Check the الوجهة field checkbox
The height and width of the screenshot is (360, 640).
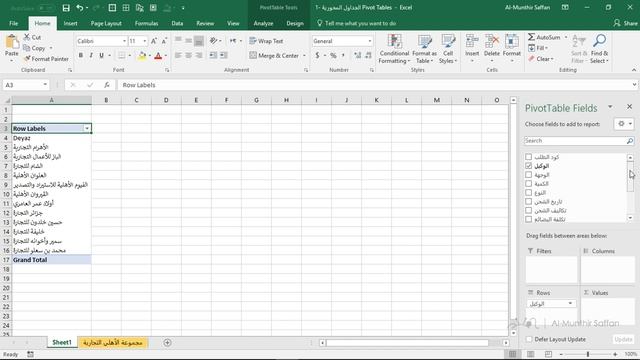529,175
